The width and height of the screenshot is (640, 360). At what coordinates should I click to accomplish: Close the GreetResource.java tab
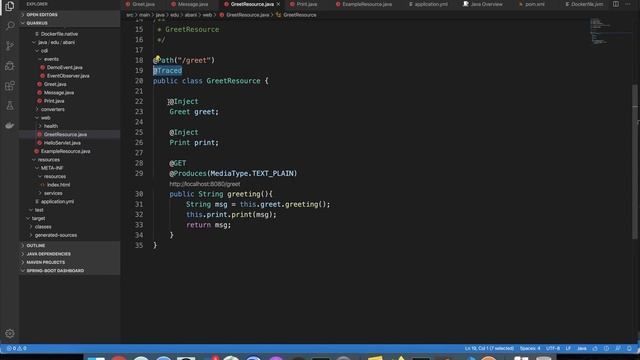pyautogui.click(x=278, y=4)
